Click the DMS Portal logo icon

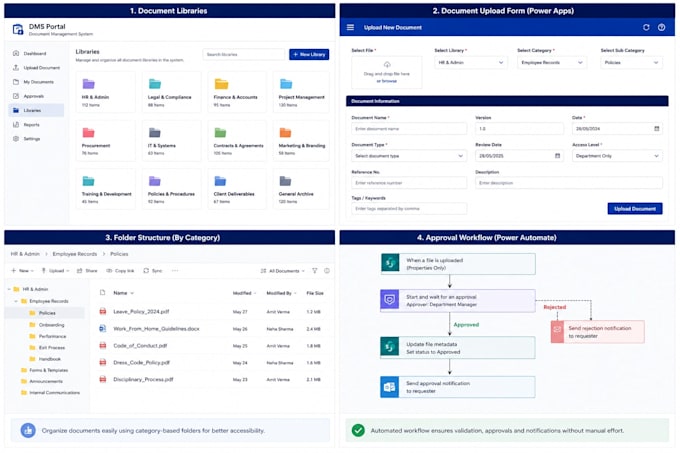click(18, 29)
